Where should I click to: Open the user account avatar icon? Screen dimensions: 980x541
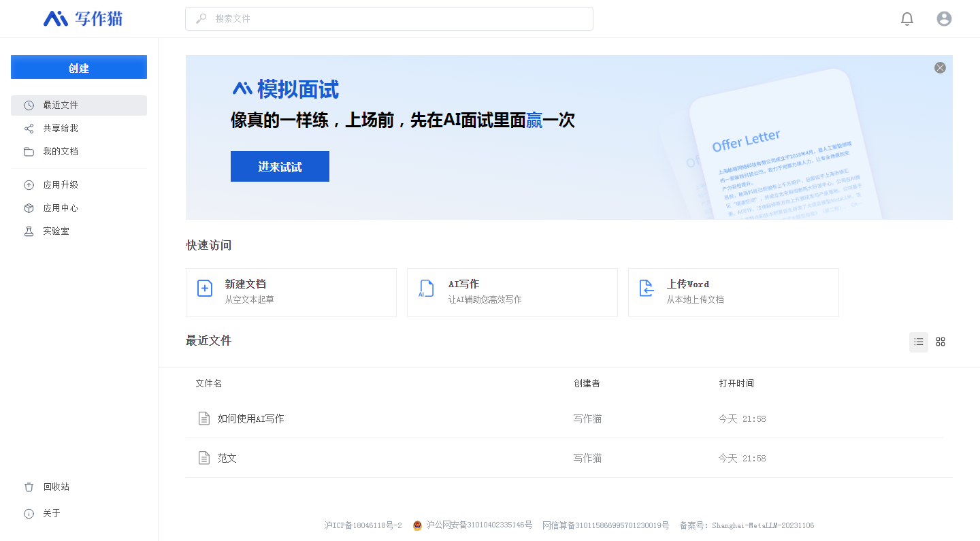pyautogui.click(x=943, y=19)
